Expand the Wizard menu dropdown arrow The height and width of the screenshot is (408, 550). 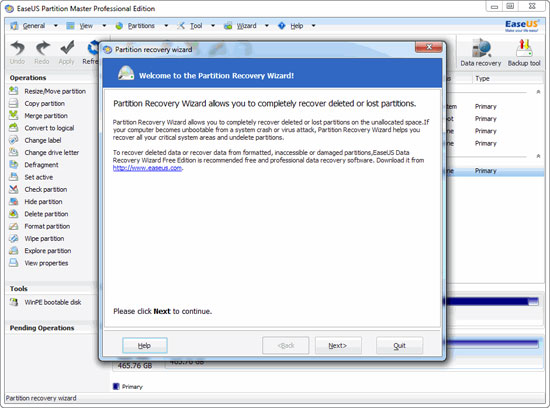click(267, 26)
